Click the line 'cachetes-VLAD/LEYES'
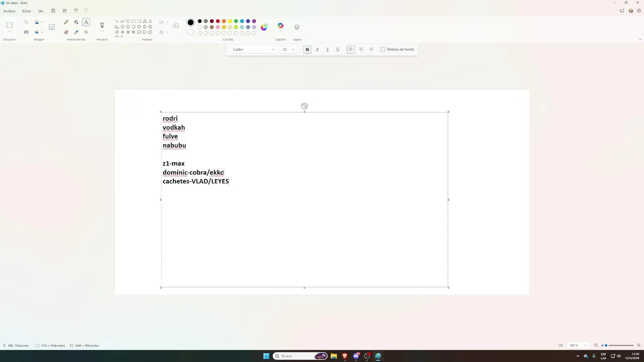Viewport: 644px width, 362px height. (x=196, y=182)
